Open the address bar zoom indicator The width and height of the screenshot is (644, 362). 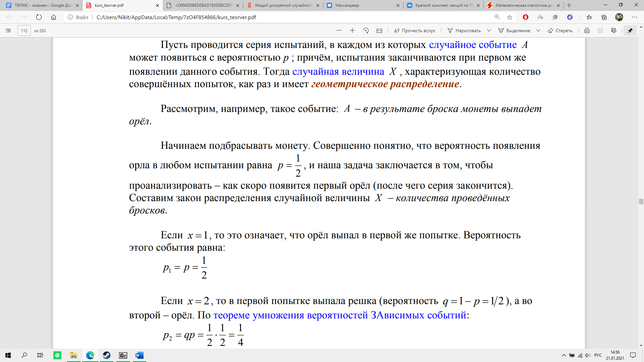[497, 17]
